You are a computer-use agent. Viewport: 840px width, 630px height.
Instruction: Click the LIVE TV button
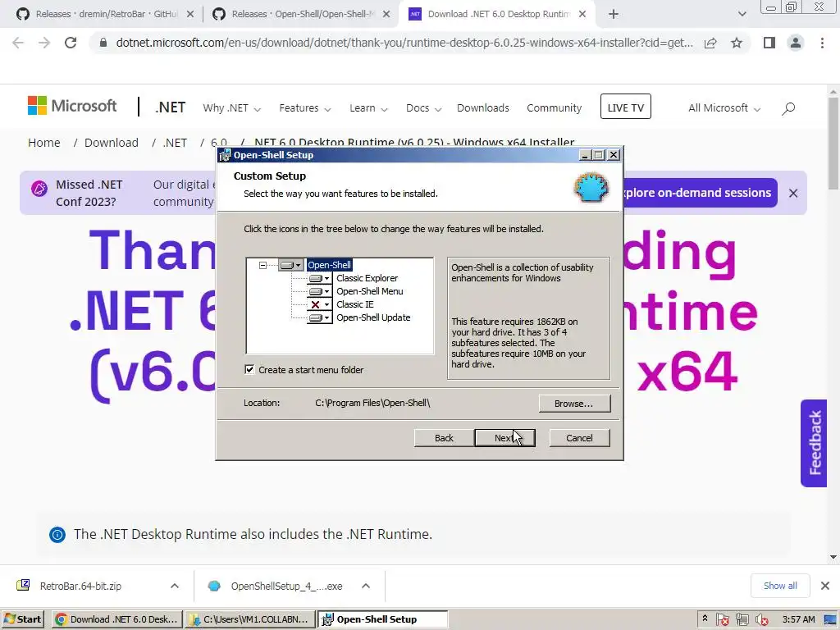click(626, 107)
